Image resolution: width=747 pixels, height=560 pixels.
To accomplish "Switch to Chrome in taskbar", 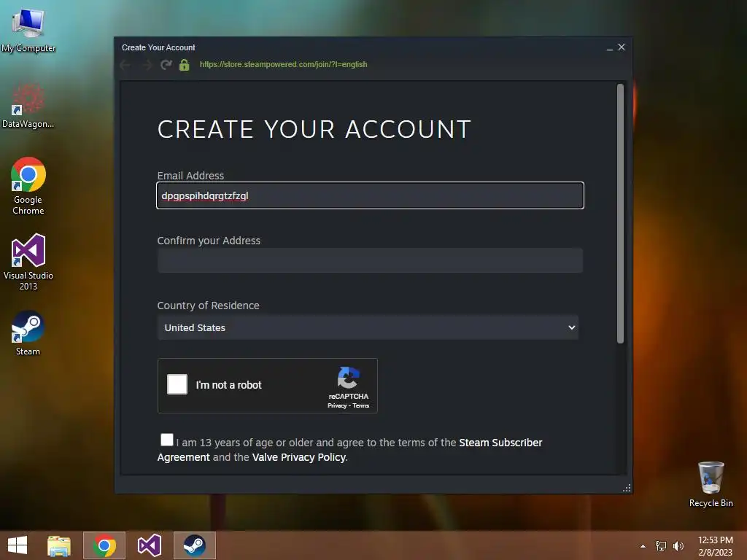I will 104,545.
